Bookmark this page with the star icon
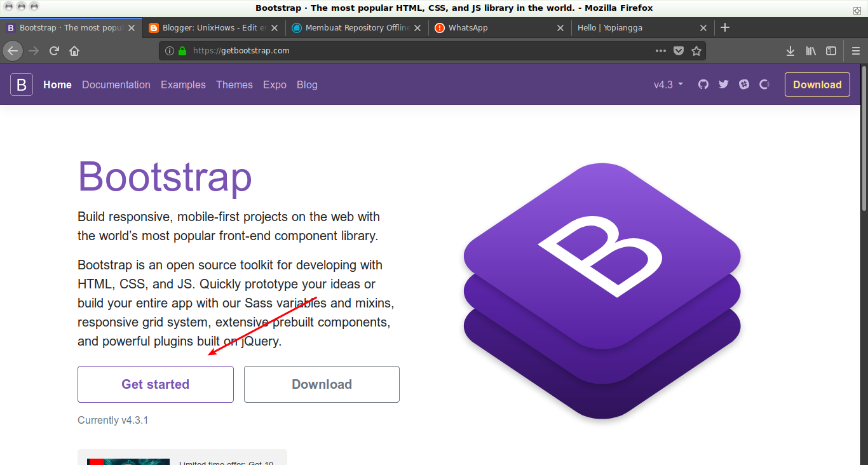Viewport: 868px width, 465px height. coord(696,50)
